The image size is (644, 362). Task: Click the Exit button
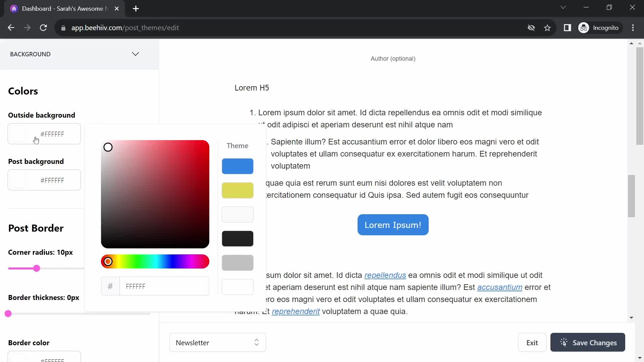point(532,343)
